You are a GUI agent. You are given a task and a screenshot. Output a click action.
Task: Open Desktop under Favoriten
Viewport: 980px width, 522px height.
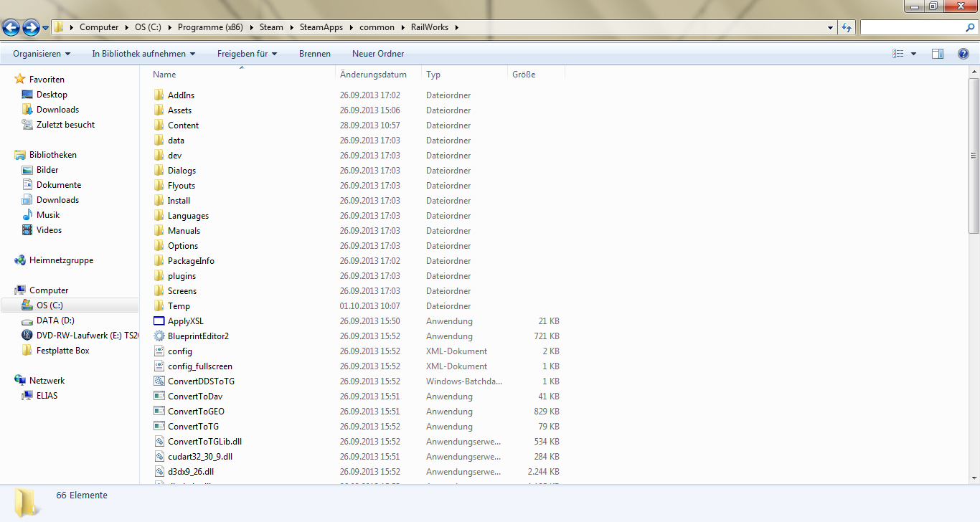(52, 95)
